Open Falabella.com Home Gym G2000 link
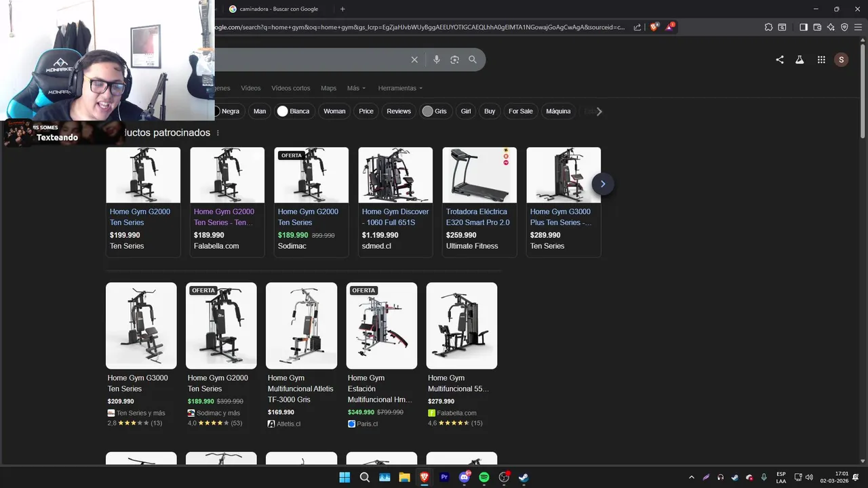This screenshot has width=868, height=488. 224,217
